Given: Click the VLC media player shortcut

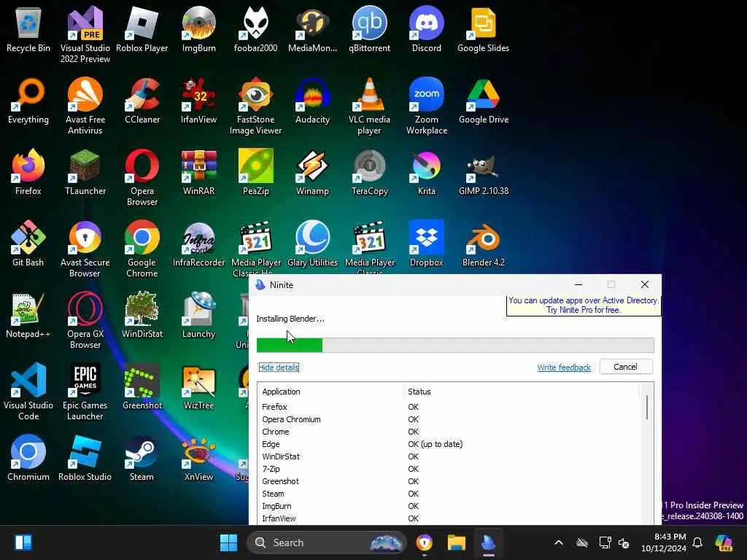Looking at the screenshot, I should 369,106.
